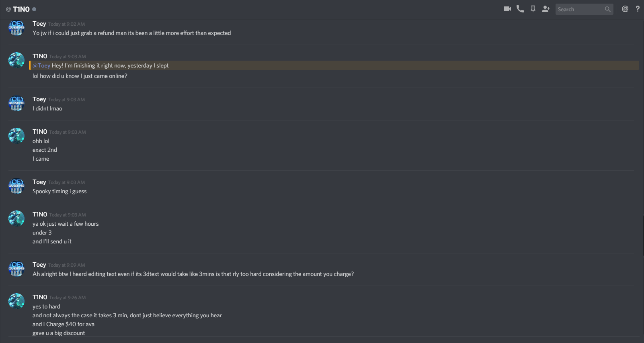This screenshot has width=644, height=343.
Task: Click the search magnifier icon
Action: pyautogui.click(x=607, y=9)
